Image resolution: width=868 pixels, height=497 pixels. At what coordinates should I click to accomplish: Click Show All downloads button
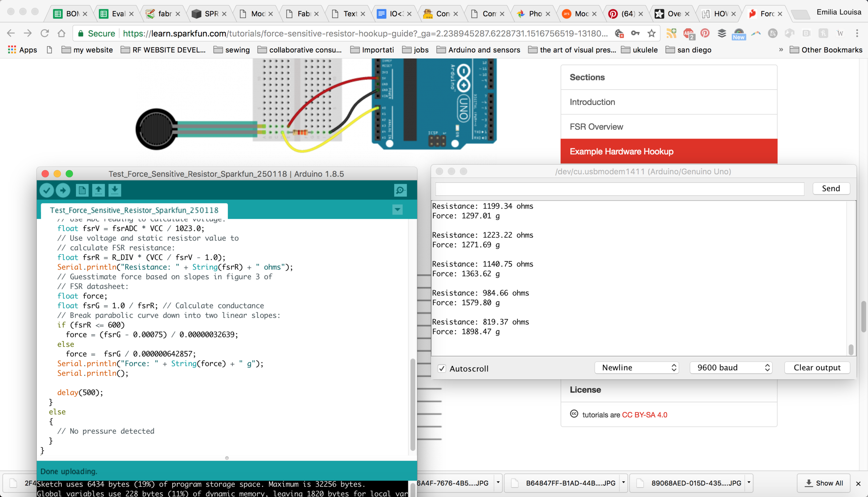(824, 483)
